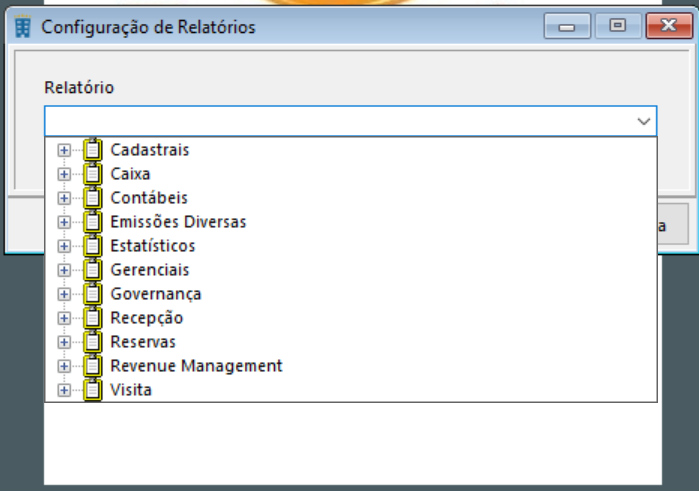Click the clipboard icon beside Cadastrais
The height and width of the screenshot is (491, 699).
93,150
